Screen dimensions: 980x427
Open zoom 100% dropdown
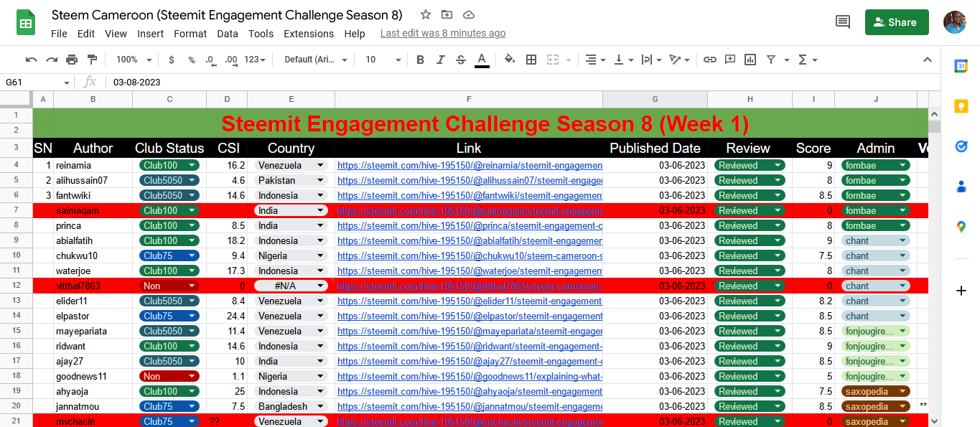[x=134, y=60]
